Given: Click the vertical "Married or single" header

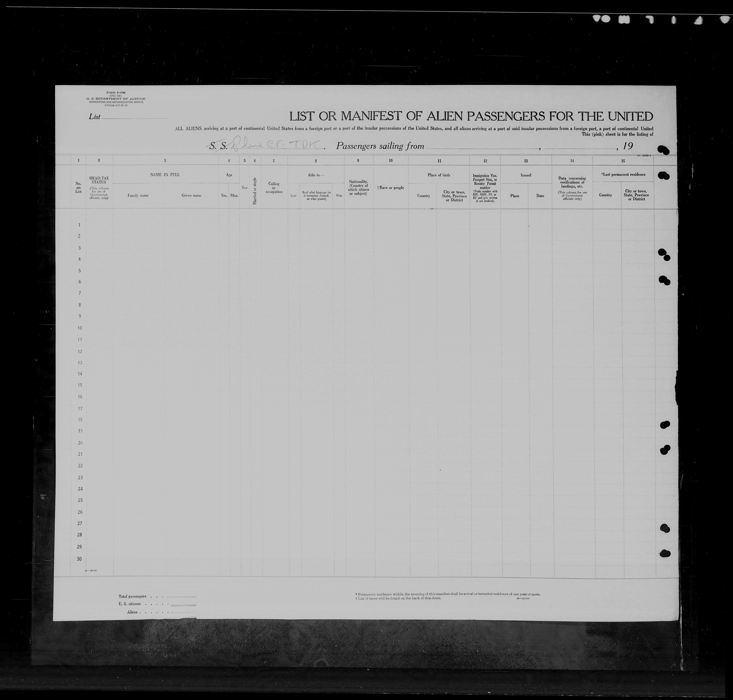Looking at the screenshot, I should pos(255,191).
